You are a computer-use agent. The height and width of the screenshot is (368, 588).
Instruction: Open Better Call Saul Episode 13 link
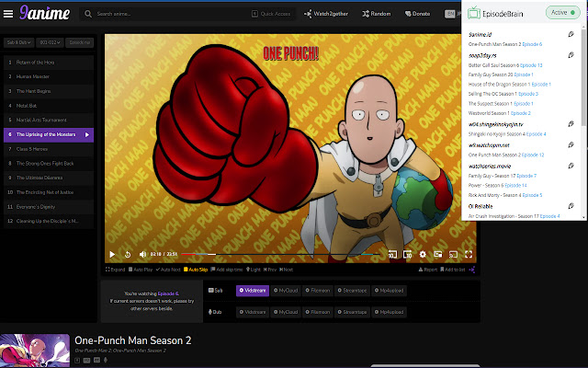[531, 65]
